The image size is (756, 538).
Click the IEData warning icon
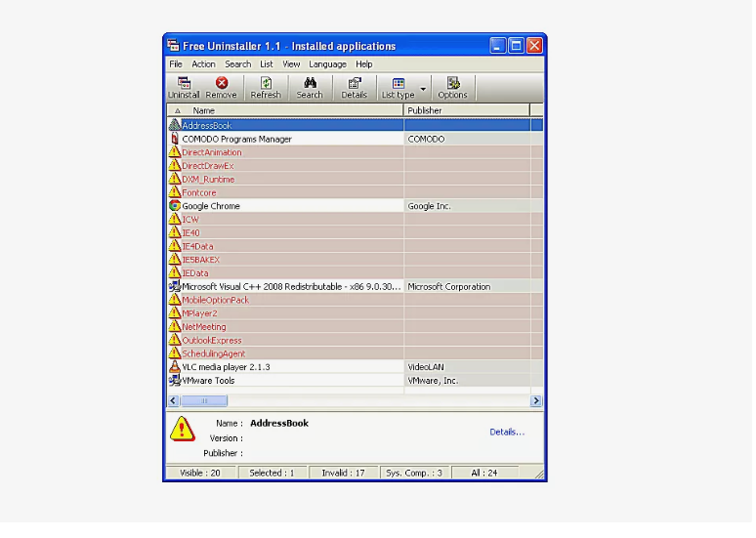click(x=175, y=272)
